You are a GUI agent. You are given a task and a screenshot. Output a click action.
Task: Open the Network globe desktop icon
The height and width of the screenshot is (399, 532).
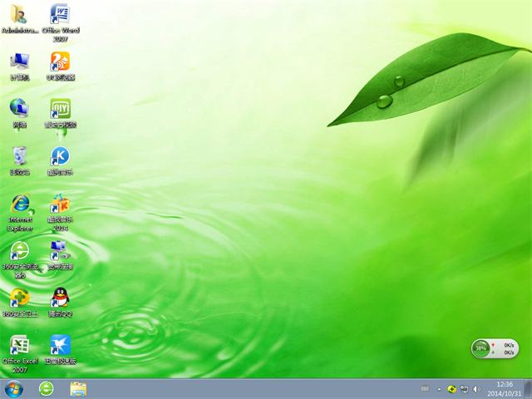19,109
